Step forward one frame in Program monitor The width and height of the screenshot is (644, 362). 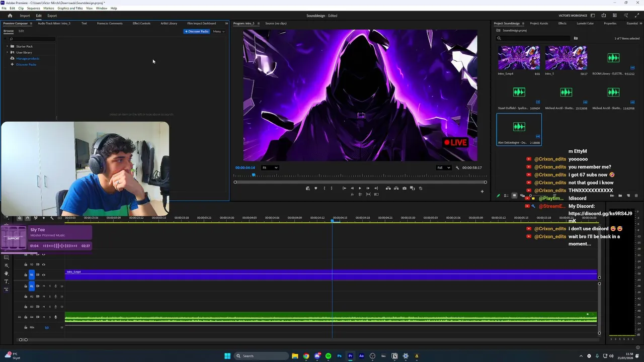point(368,188)
